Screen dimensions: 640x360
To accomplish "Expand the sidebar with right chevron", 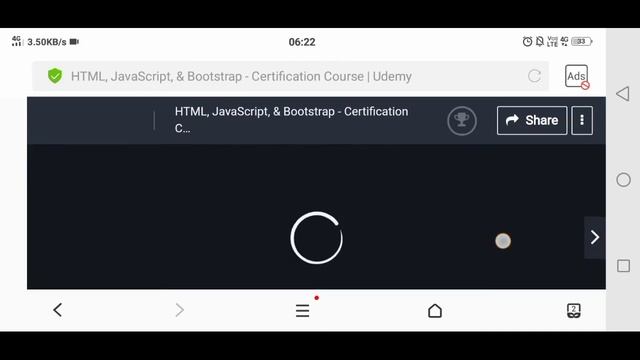I will [595, 237].
